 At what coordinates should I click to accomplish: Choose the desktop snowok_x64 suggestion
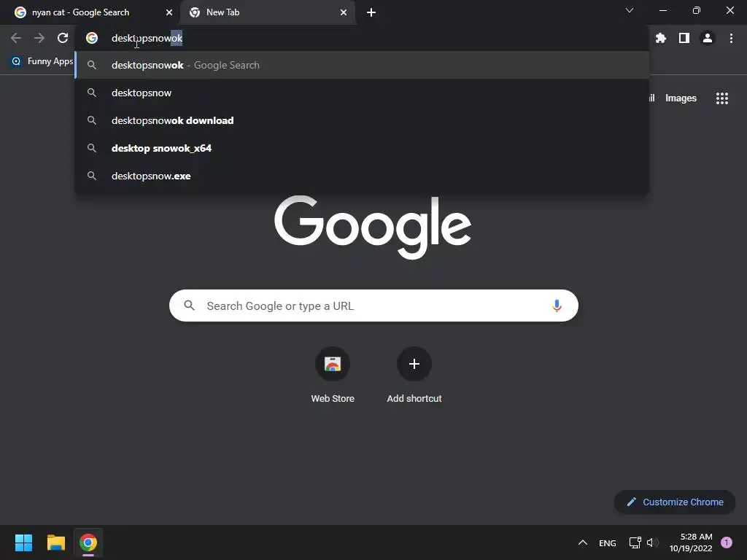click(x=362, y=148)
